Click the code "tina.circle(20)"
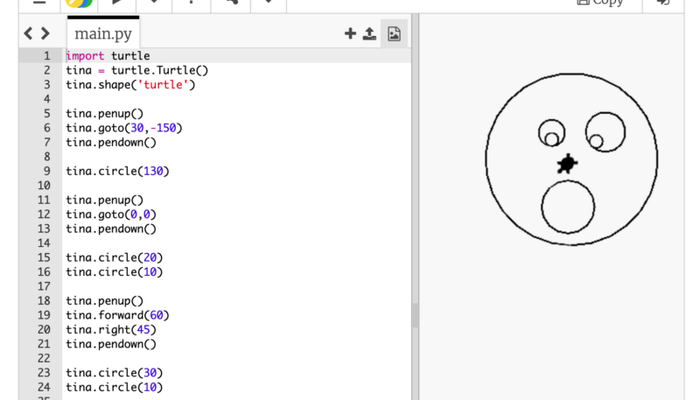This screenshot has width=700, height=400. (114, 258)
